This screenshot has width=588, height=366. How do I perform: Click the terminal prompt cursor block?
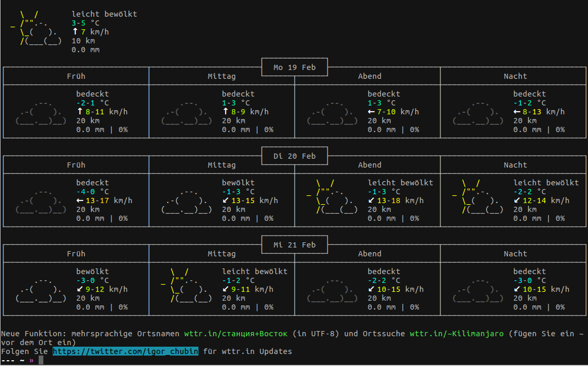click(x=41, y=360)
